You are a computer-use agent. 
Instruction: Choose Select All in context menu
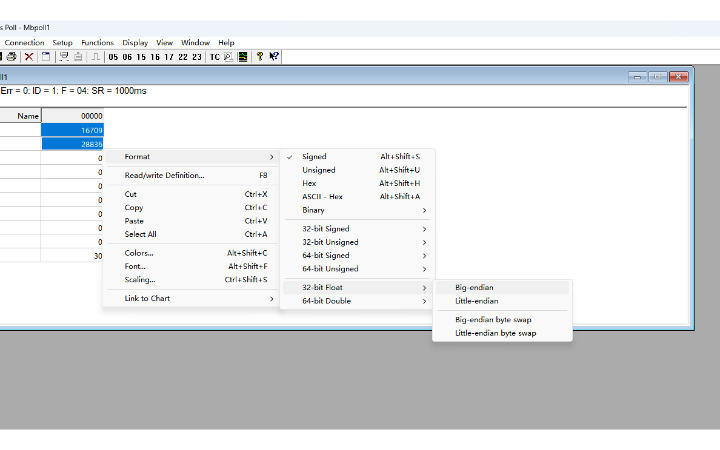coord(191,234)
